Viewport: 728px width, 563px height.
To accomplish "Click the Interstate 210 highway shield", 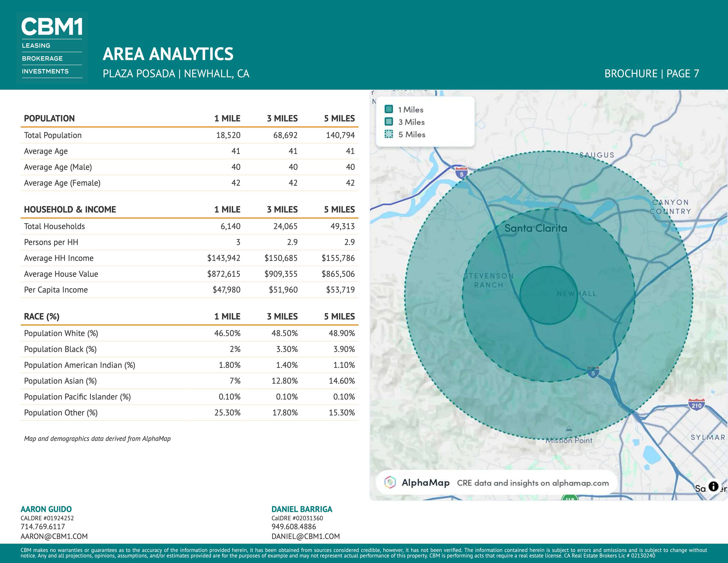I will click(696, 405).
